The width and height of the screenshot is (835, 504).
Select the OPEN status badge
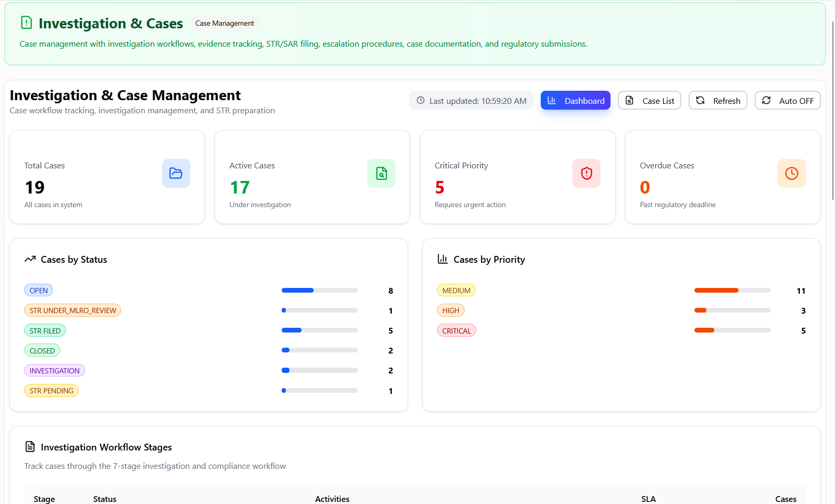point(38,291)
